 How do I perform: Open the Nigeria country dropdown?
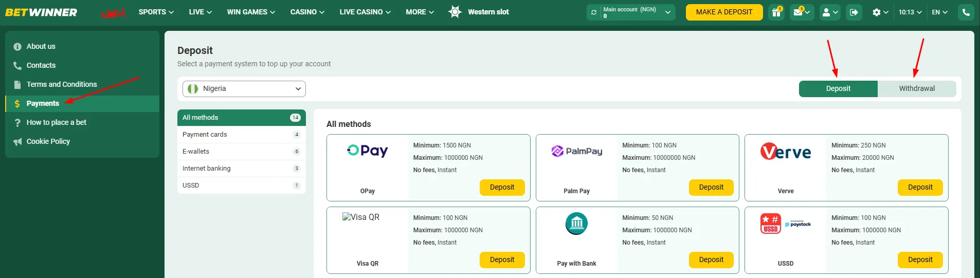click(x=244, y=88)
